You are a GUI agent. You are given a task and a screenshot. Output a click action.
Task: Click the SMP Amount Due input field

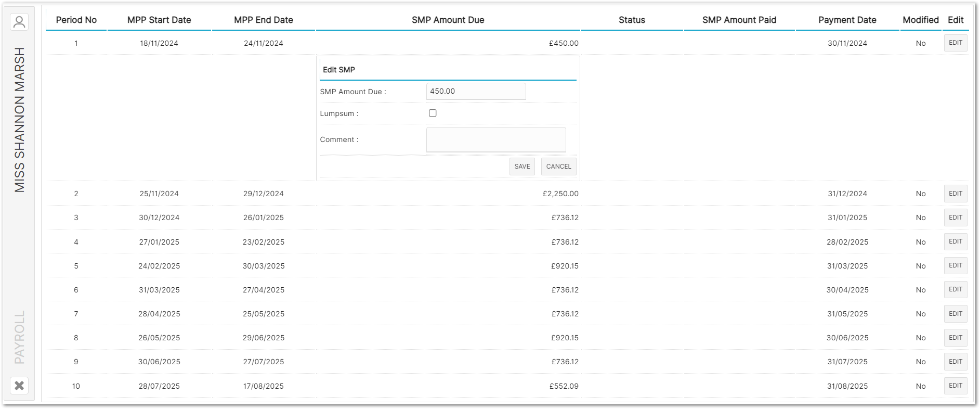point(476,91)
